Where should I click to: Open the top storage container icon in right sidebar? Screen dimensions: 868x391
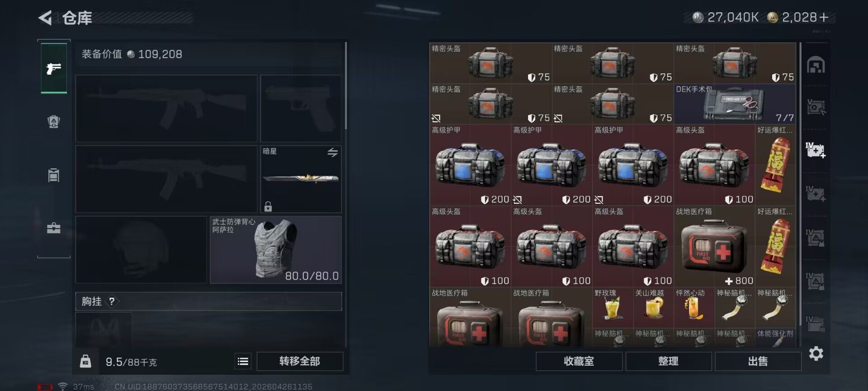[x=816, y=65]
